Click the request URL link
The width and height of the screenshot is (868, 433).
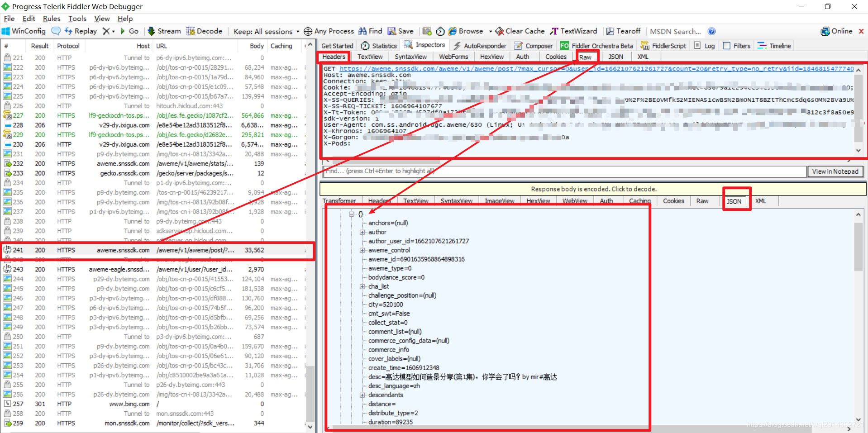[596, 69]
